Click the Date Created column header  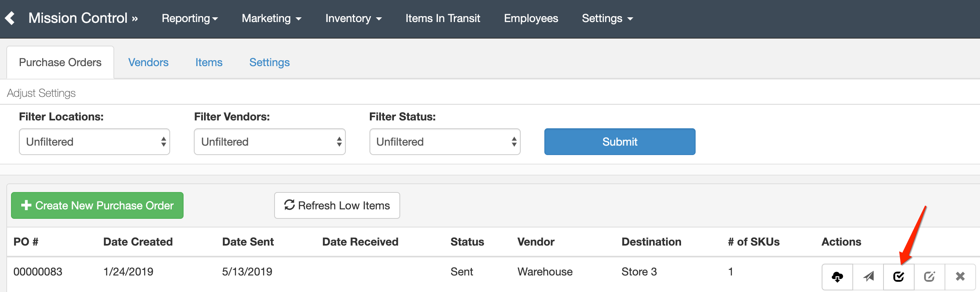pyautogui.click(x=138, y=242)
